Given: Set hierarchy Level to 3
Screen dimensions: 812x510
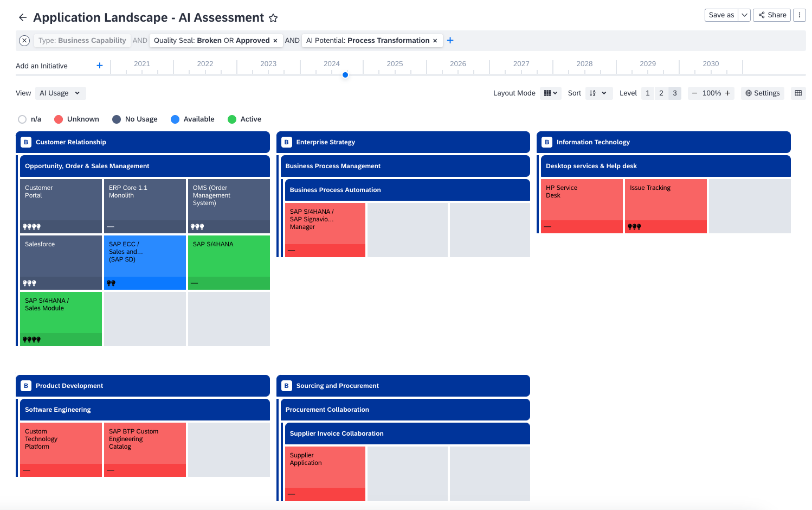Looking at the screenshot, I should (675, 93).
